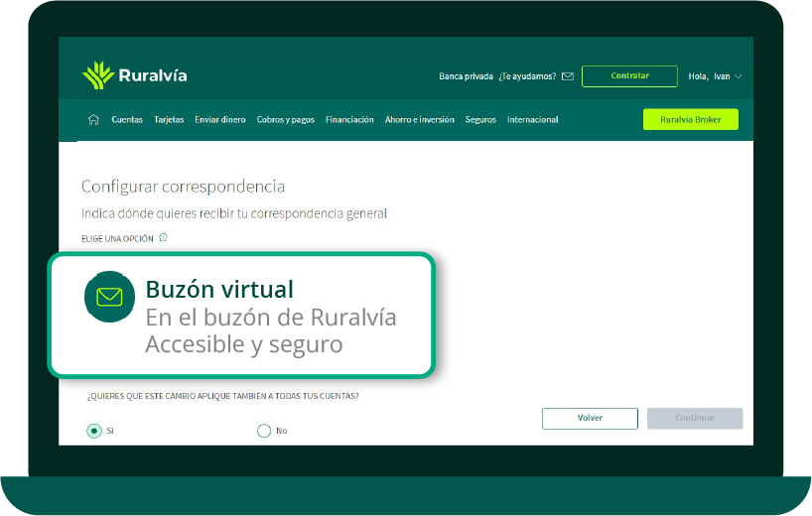Click the Ruralvía wheat logo icon
Screen dimensions: 812x516
(98, 75)
